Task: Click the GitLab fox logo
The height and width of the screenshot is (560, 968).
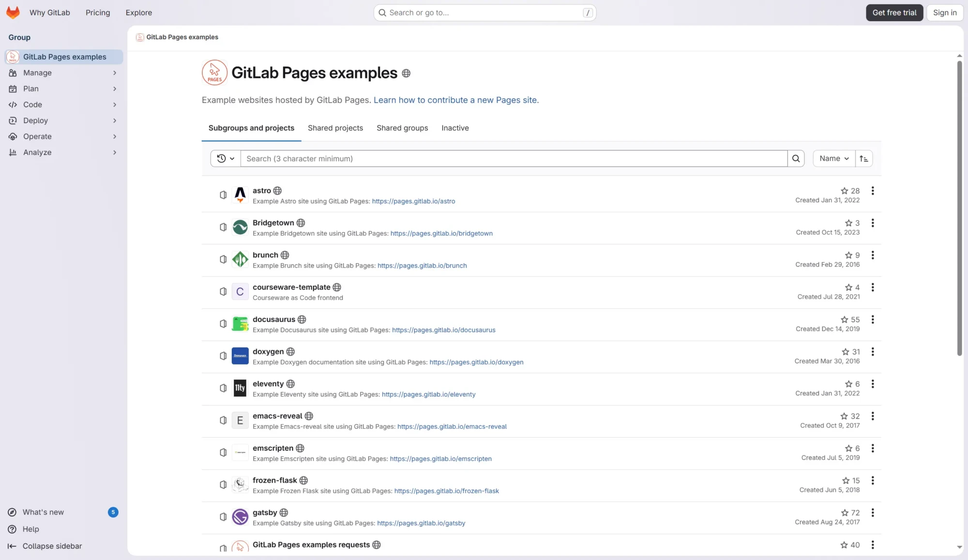Action: point(13,13)
